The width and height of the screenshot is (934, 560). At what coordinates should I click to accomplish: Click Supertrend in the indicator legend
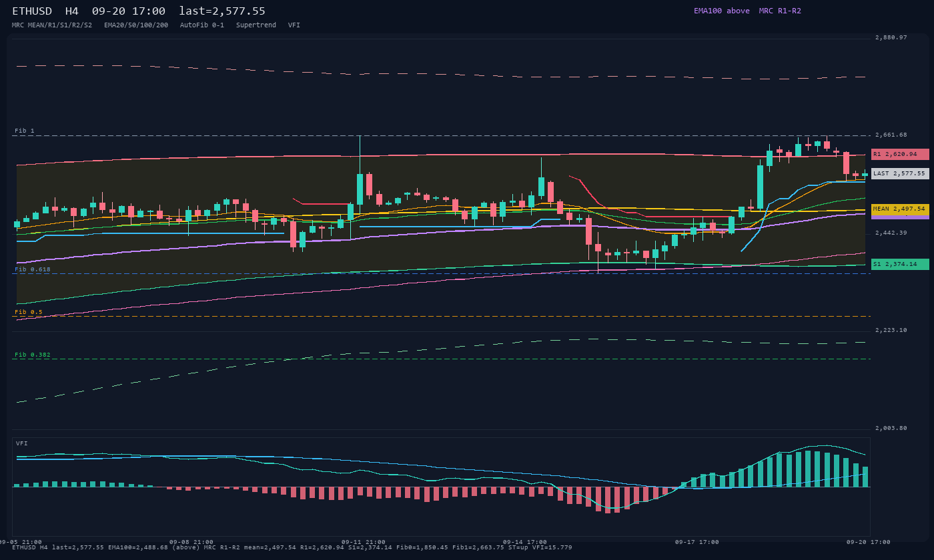coord(256,25)
